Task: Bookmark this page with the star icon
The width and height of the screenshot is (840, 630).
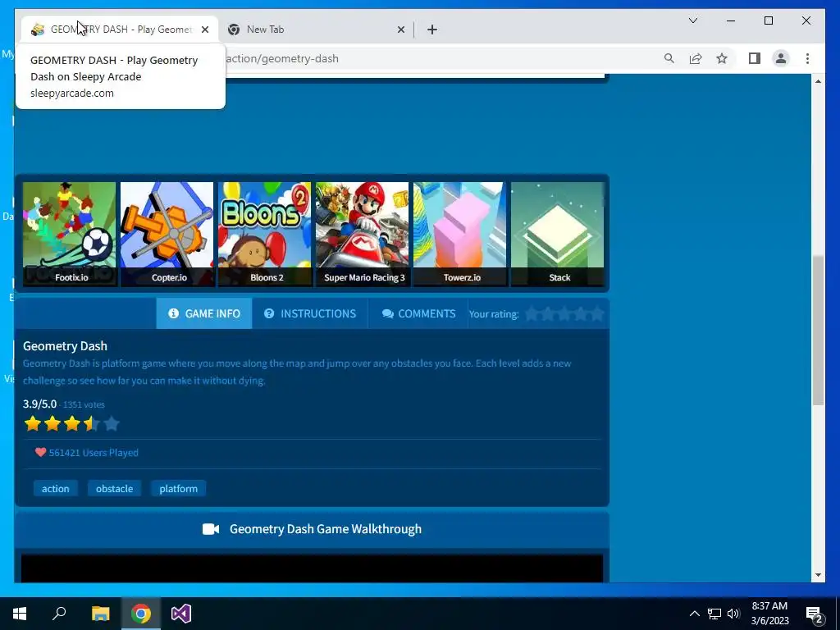Action: pyautogui.click(x=722, y=58)
